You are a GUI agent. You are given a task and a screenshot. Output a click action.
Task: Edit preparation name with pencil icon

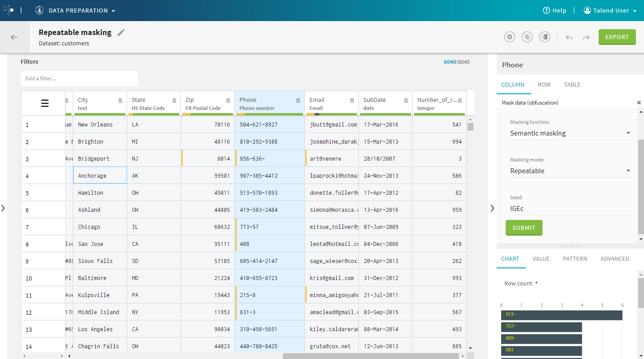(x=121, y=32)
